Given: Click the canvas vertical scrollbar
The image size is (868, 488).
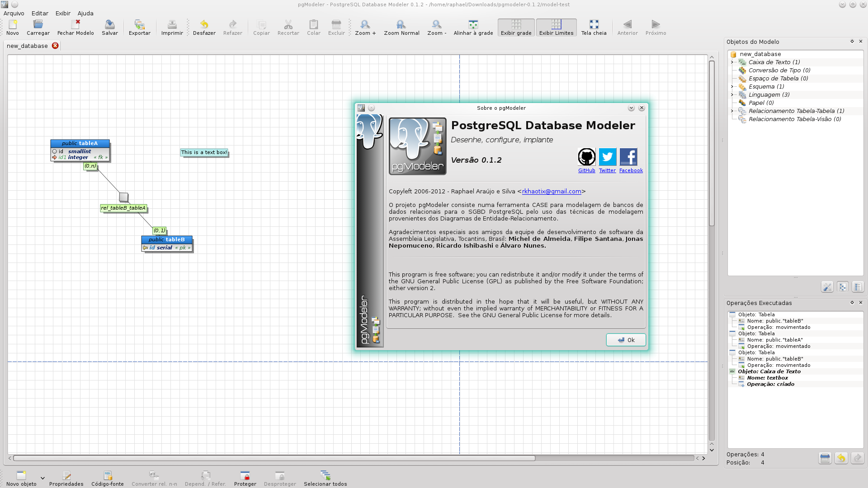Looking at the screenshot, I should tap(712, 144).
